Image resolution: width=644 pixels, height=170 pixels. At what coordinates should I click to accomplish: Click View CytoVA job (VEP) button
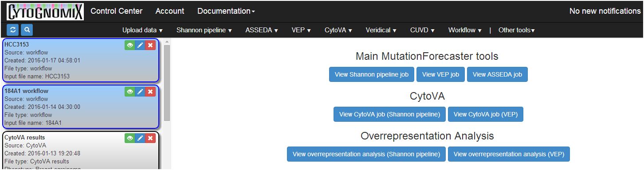tap(486, 114)
